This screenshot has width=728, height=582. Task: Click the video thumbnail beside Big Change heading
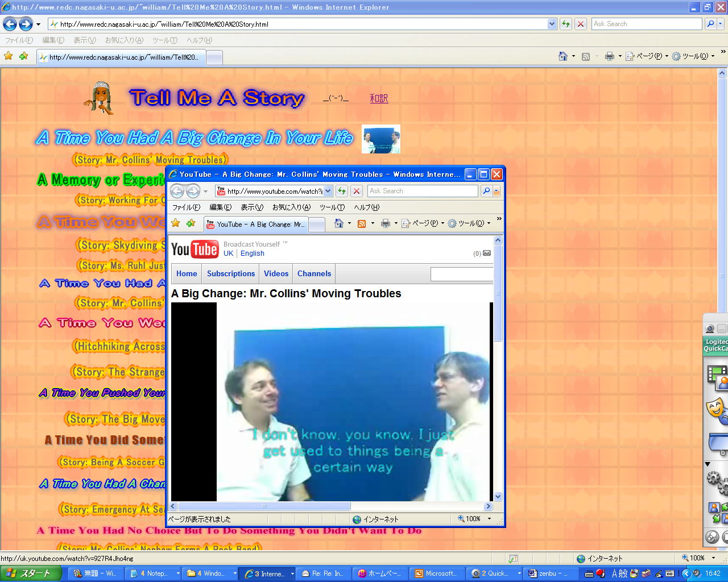click(381, 139)
